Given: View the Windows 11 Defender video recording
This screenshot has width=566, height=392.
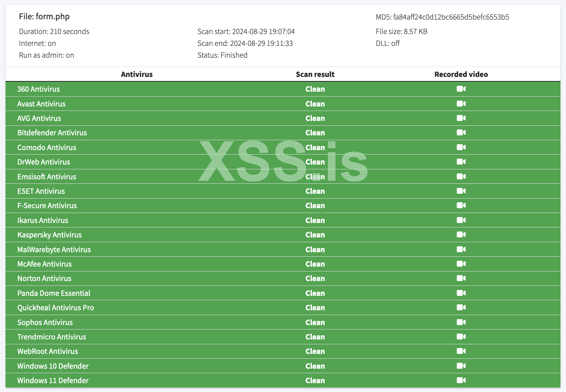Looking at the screenshot, I should coord(461,380).
